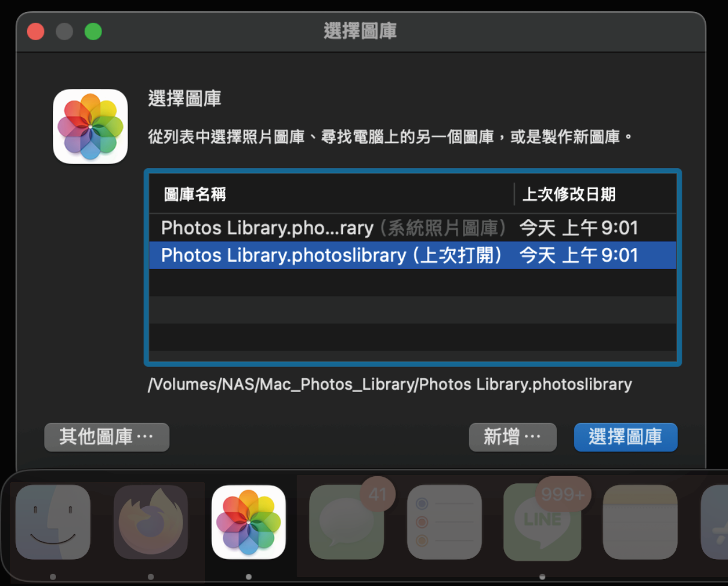The height and width of the screenshot is (586, 728).
Task: Open Messages with the 41 badge
Action: coord(347,522)
